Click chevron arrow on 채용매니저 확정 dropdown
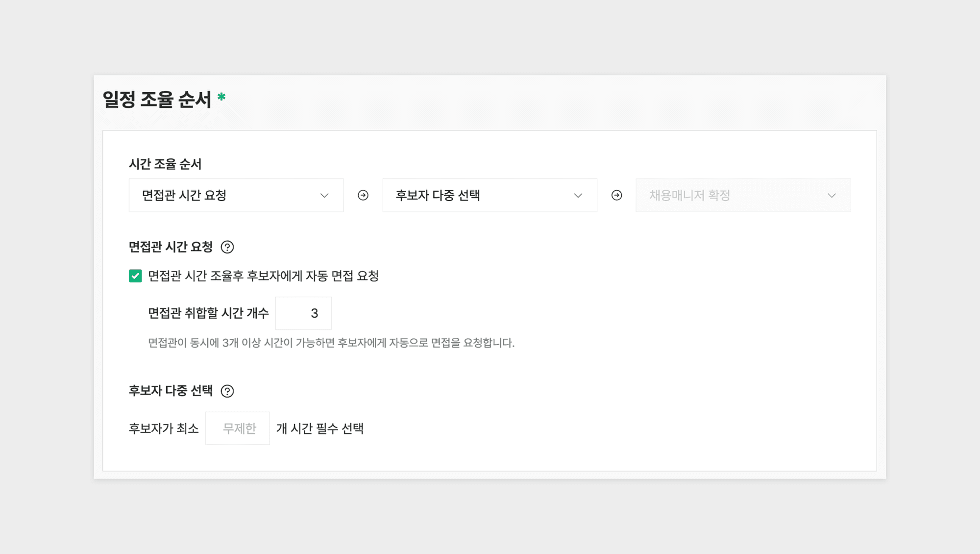 (x=832, y=196)
